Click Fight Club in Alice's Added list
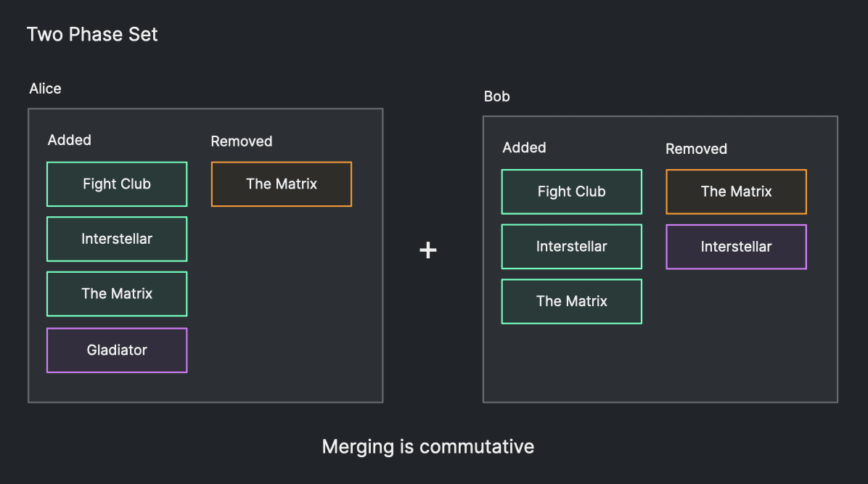Screen dimensions: 868x484 tap(117, 184)
